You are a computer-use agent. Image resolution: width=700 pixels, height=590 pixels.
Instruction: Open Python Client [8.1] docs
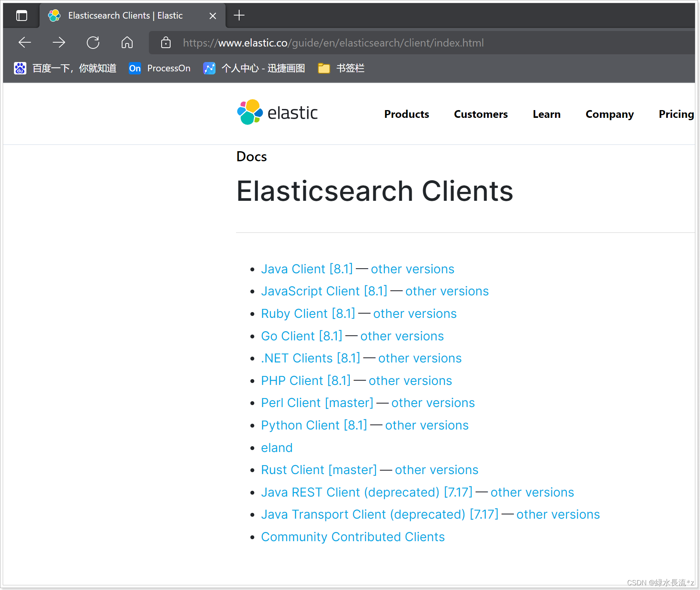pos(314,425)
